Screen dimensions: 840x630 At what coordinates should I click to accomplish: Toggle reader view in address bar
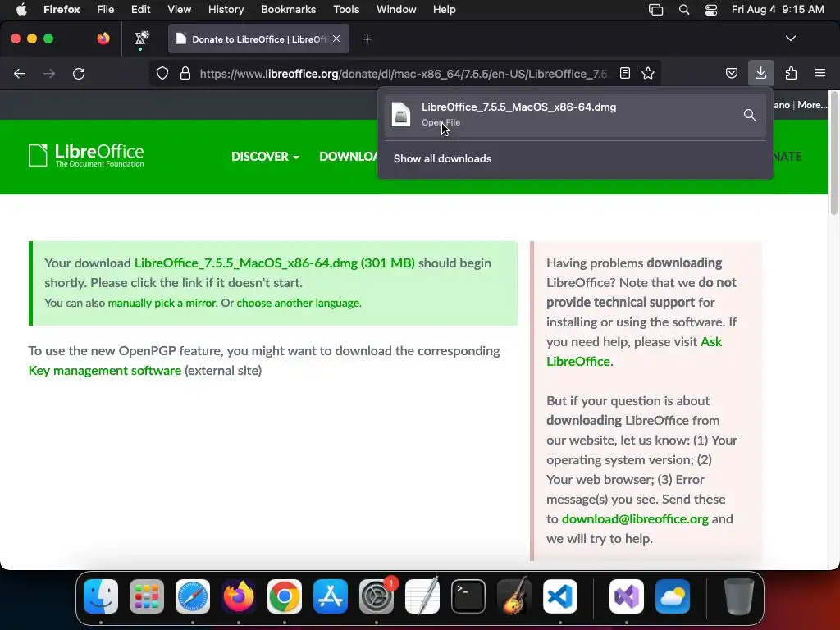[x=624, y=73]
